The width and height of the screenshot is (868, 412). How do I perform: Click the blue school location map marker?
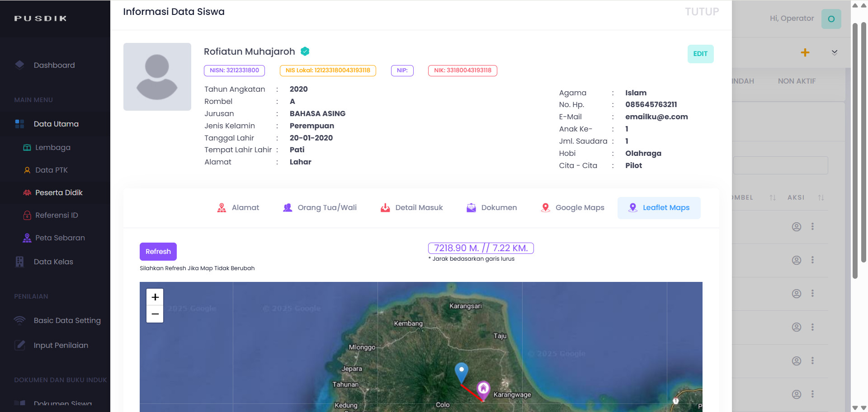(x=461, y=371)
